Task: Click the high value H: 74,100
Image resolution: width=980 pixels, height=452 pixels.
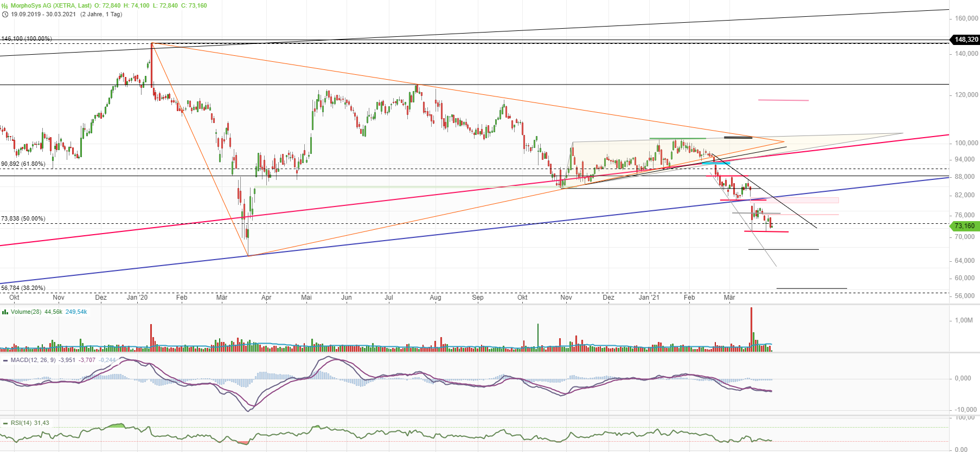Action: tap(137, 6)
